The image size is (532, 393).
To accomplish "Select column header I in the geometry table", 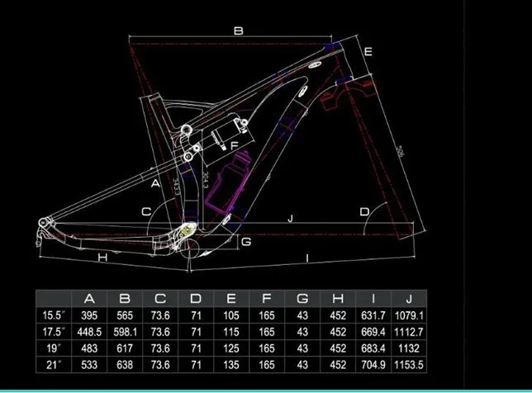I will pyautogui.click(x=373, y=299).
